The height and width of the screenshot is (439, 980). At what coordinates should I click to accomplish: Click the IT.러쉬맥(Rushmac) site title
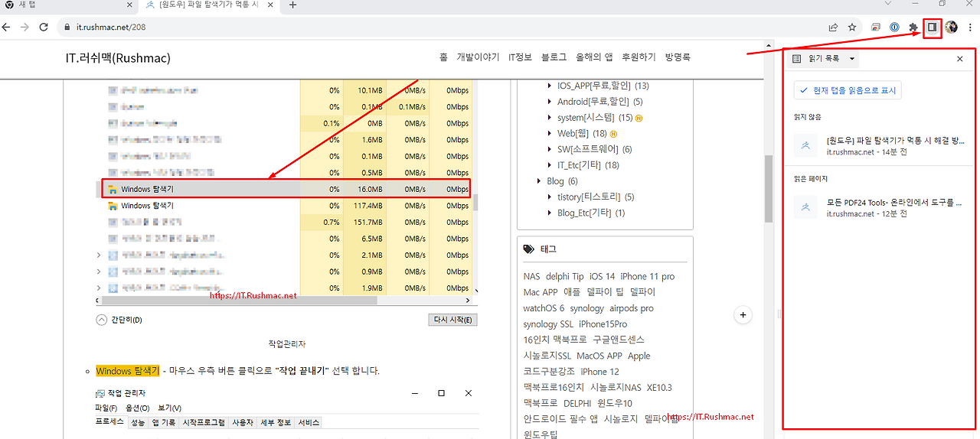tap(118, 58)
